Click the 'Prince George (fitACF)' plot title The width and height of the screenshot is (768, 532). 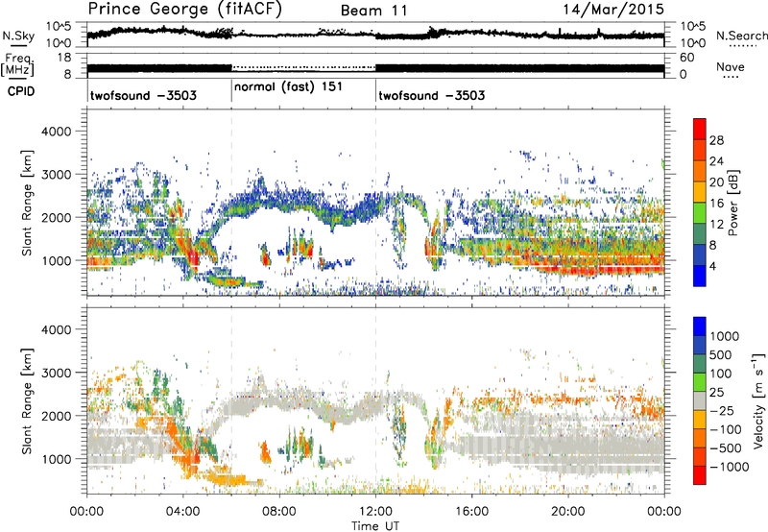tap(184, 9)
